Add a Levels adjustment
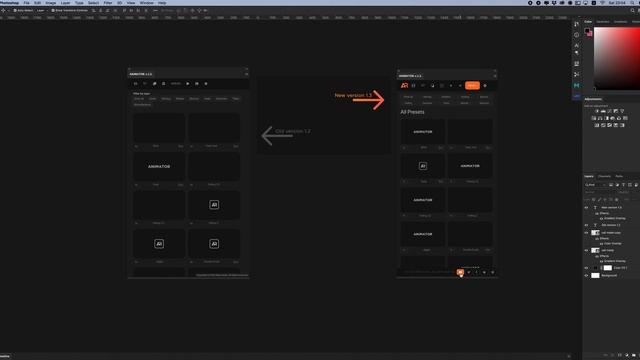640x360 pixels. (x=603, y=111)
